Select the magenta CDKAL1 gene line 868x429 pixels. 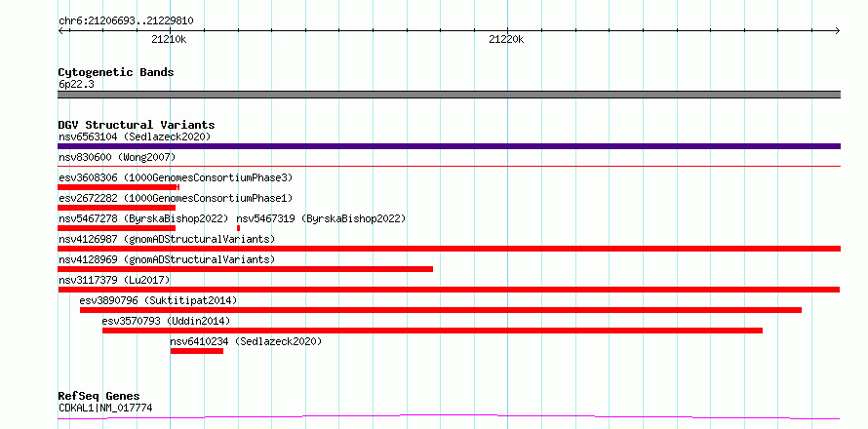coord(449,417)
